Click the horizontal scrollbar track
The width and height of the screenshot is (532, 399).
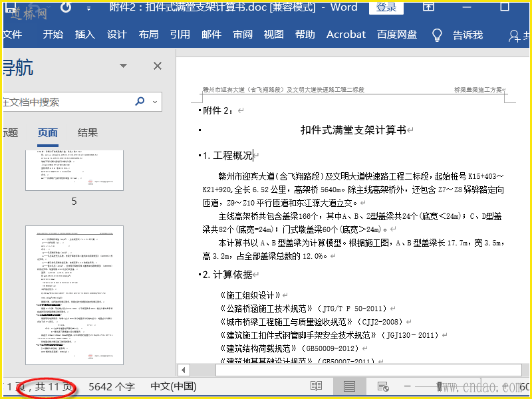(x=368, y=370)
